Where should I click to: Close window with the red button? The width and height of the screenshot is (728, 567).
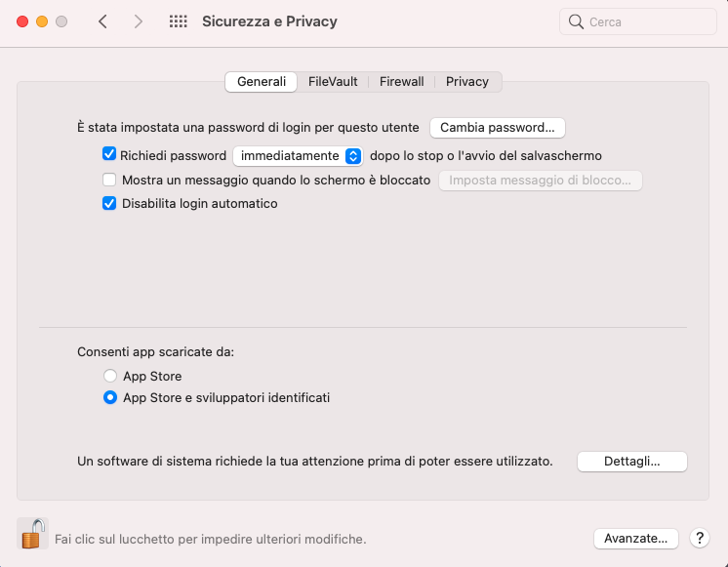point(22,21)
